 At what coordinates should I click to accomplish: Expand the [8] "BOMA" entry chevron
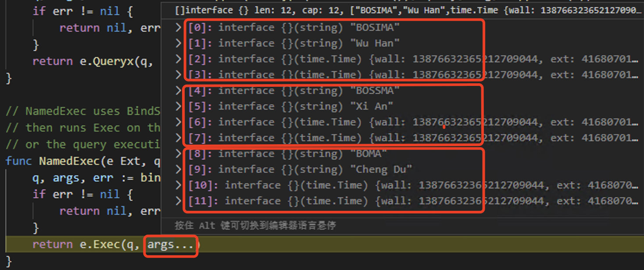click(178, 154)
